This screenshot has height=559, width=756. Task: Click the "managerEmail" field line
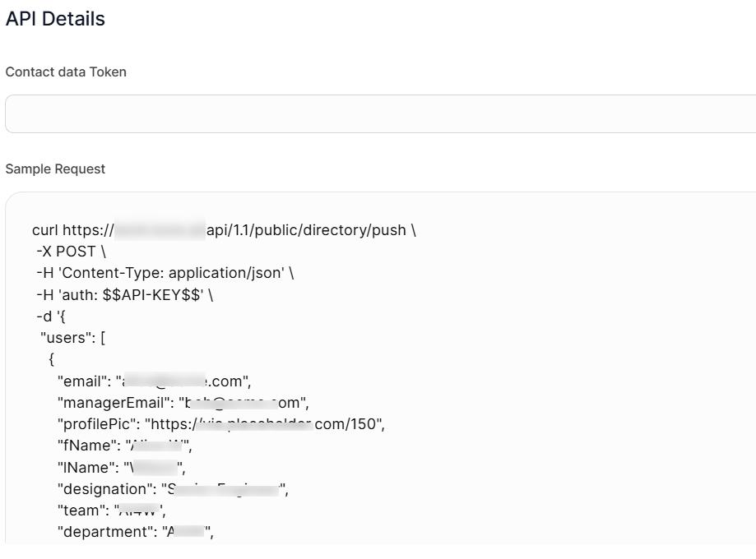pyautogui.click(x=182, y=403)
